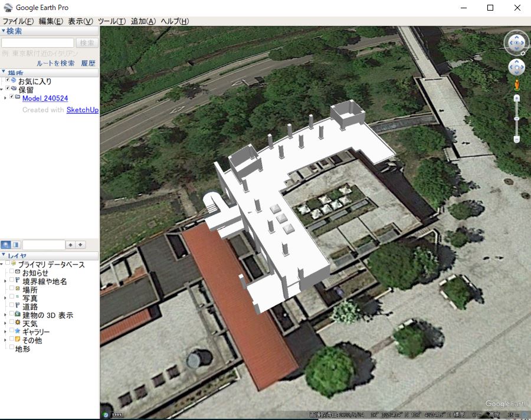Click the プライマリ データベース database icon

click(x=14, y=263)
